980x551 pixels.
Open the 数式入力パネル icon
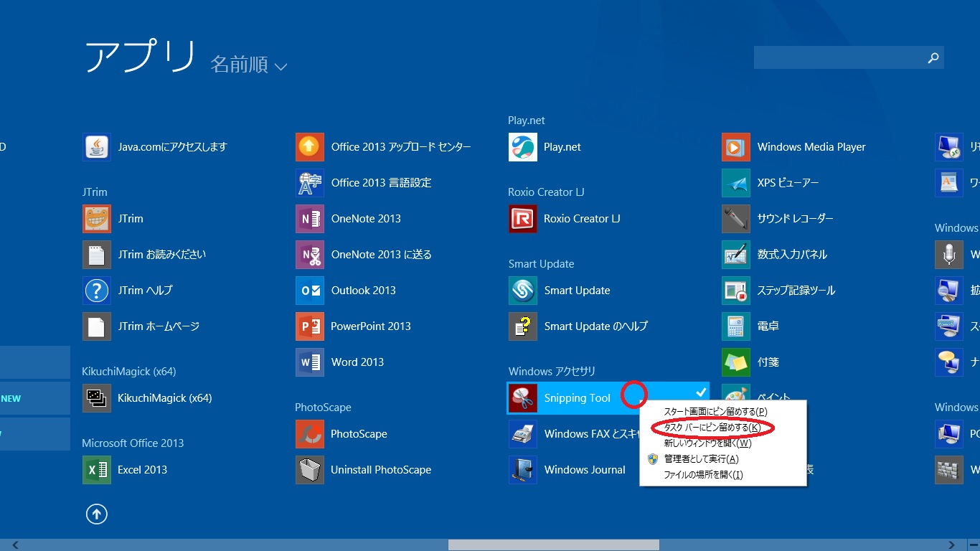point(736,255)
